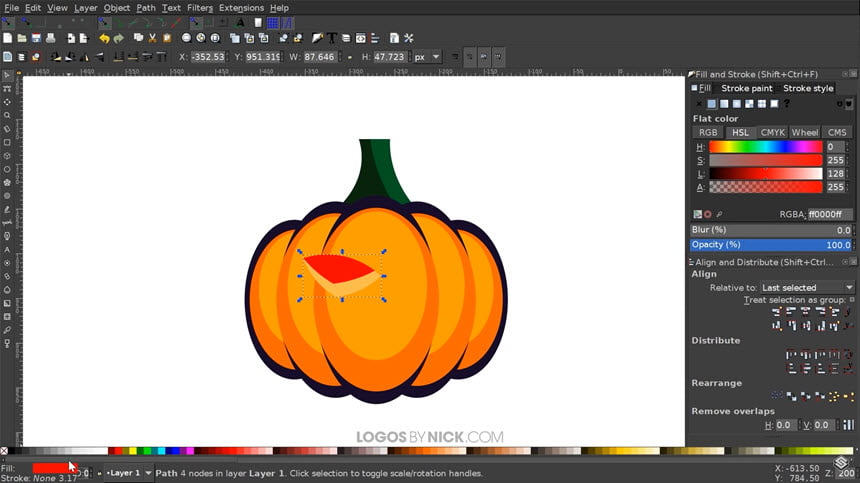Click the X position field
Screen dimensions: 860x483
tap(208, 57)
